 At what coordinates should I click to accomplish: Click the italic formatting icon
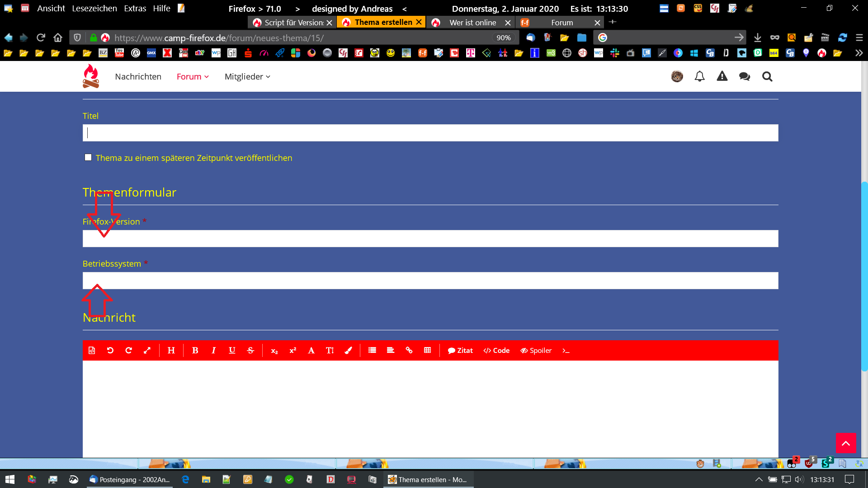pyautogui.click(x=213, y=351)
